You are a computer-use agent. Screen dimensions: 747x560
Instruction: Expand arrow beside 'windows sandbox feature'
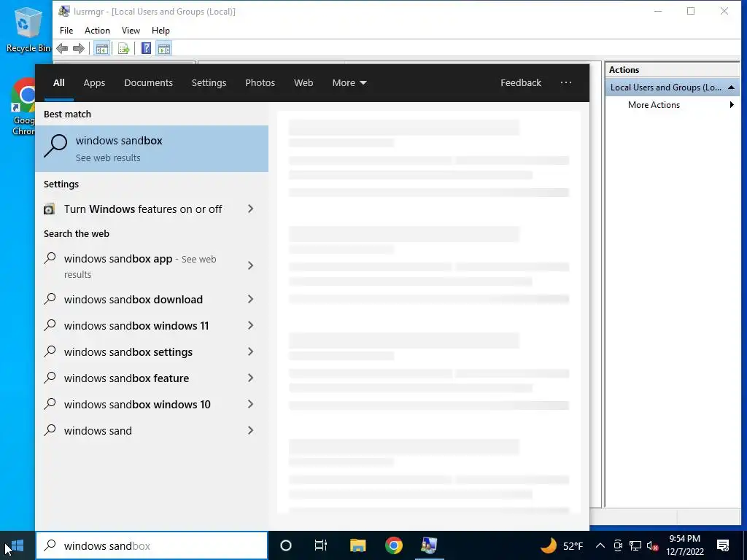251,378
